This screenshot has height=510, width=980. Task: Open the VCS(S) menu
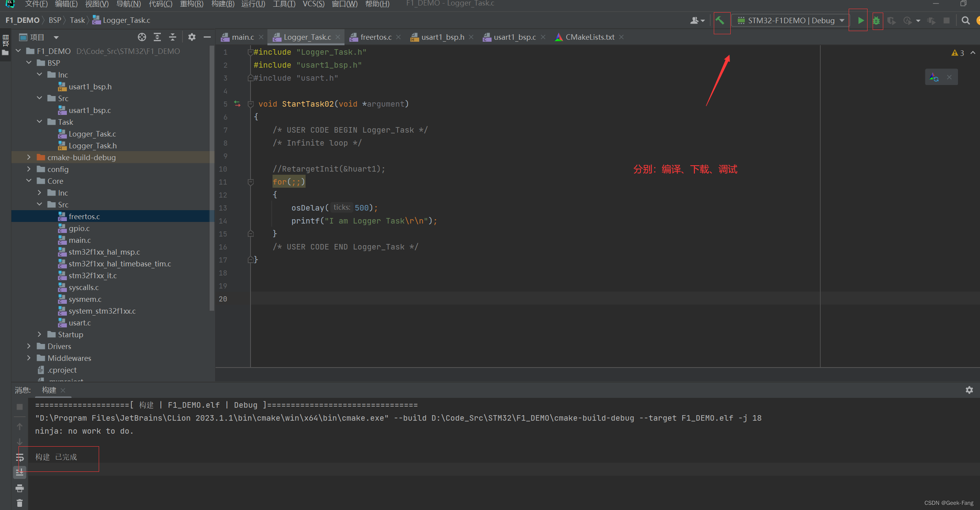pos(313,4)
